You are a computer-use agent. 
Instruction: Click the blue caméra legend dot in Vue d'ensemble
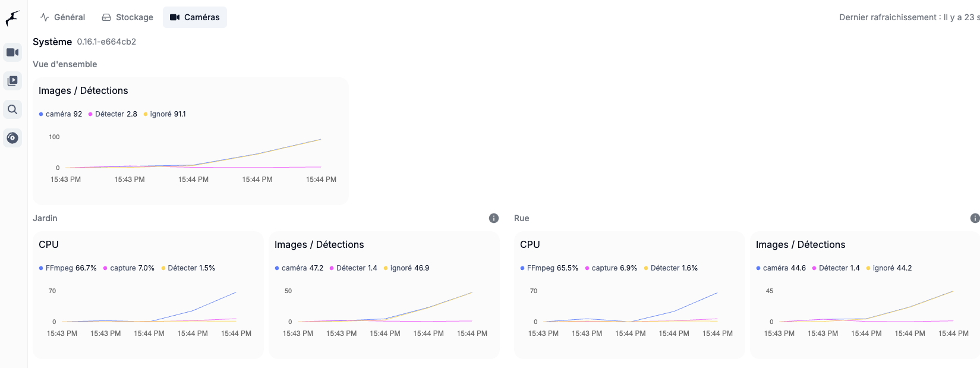[x=41, y=114]
